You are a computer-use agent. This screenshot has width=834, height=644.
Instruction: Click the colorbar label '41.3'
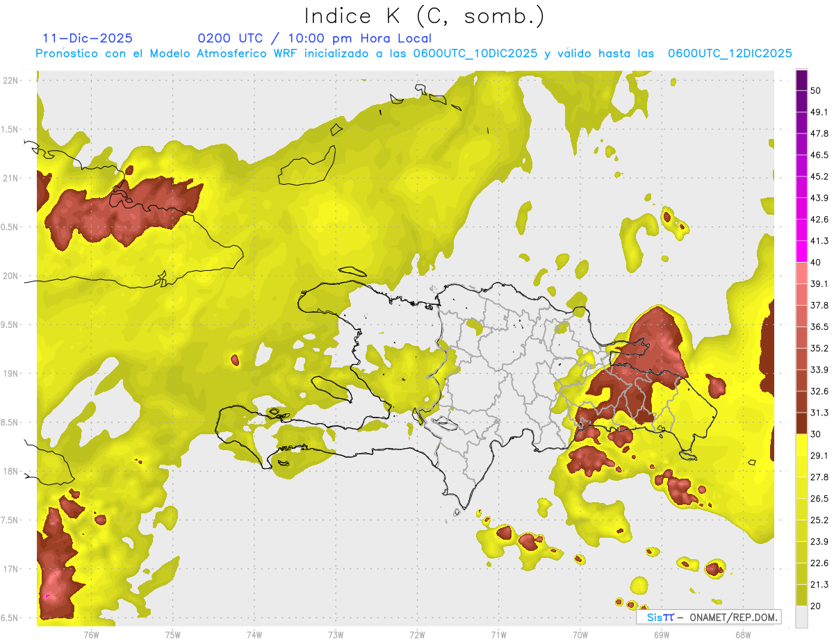[x=819, y=241]
